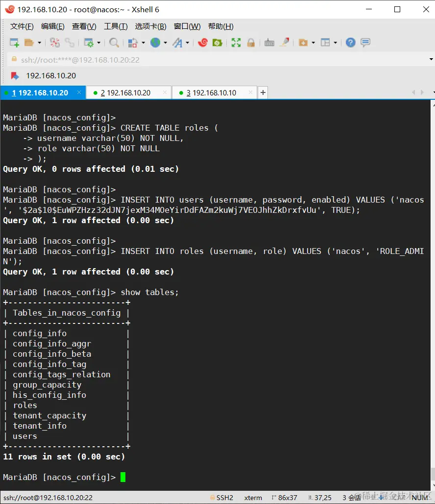Screen dimensions: 435x504
Task: Click the Encoding globe icon
Action: pyautogui.click(x=155, y=43)
